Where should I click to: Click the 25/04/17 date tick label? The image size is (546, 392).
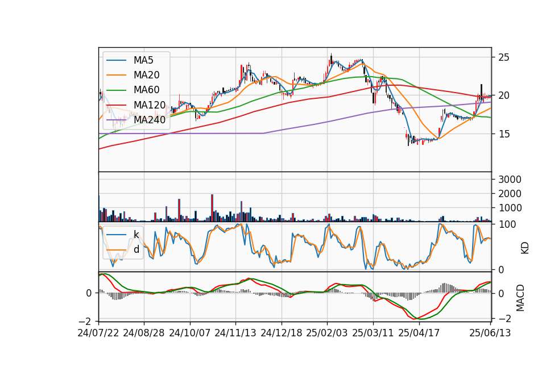click(419, 333)
